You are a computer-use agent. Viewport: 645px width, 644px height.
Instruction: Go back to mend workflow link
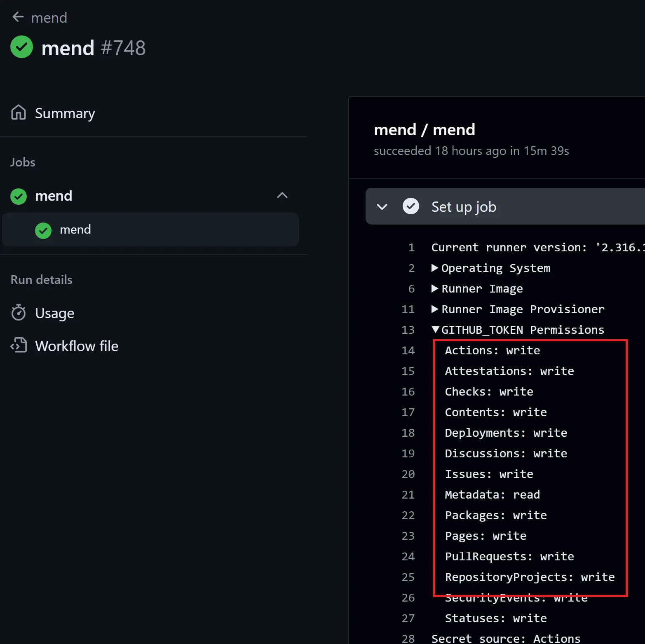tap(49, 18)
